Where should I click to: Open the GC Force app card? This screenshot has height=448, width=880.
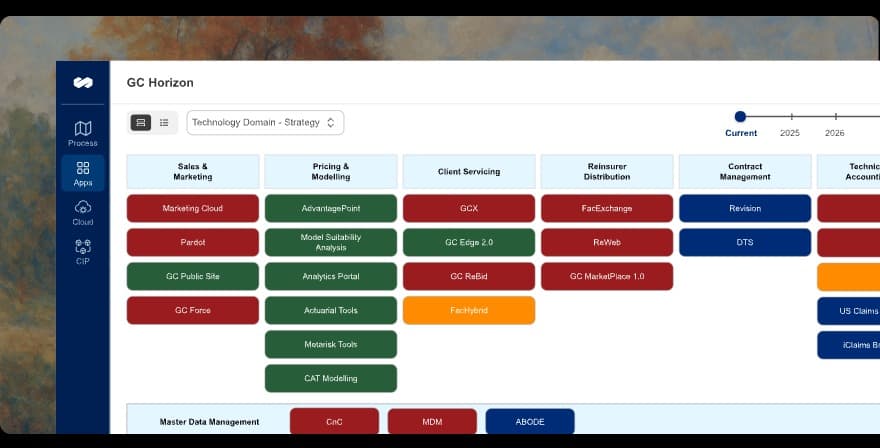193,310
